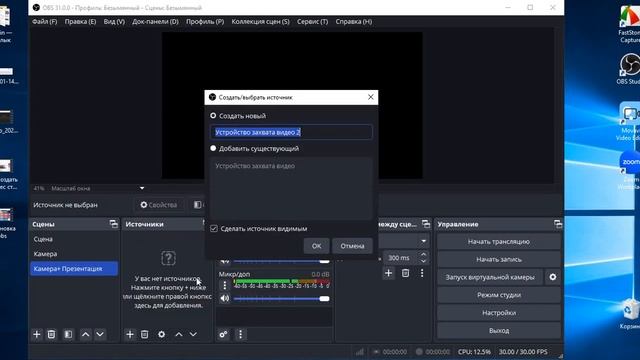Move scene down with Scenes down arrow
This screenshot has width=640, height=360.
(100, 334)
